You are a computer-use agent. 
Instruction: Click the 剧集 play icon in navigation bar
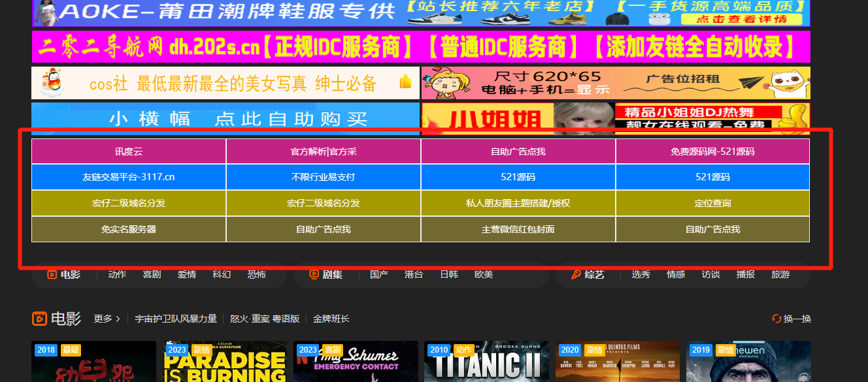click(313, 274)
